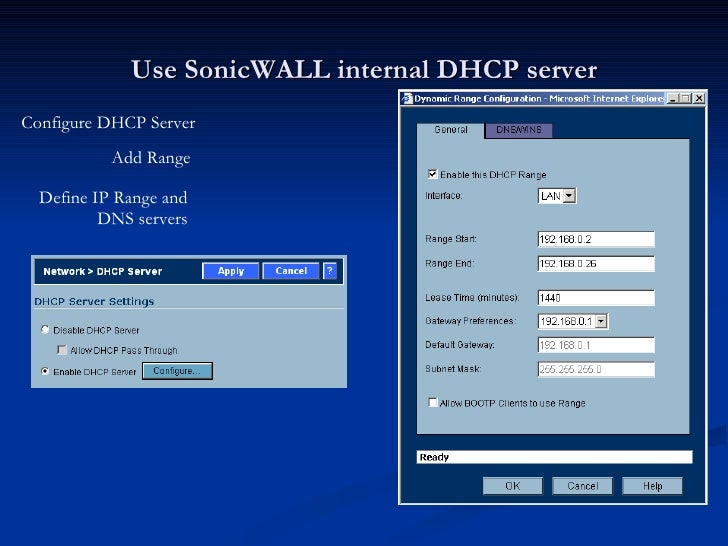Click Cancel in the Dynamic Range dialog

pyautogui.click(x=583, y=486)
